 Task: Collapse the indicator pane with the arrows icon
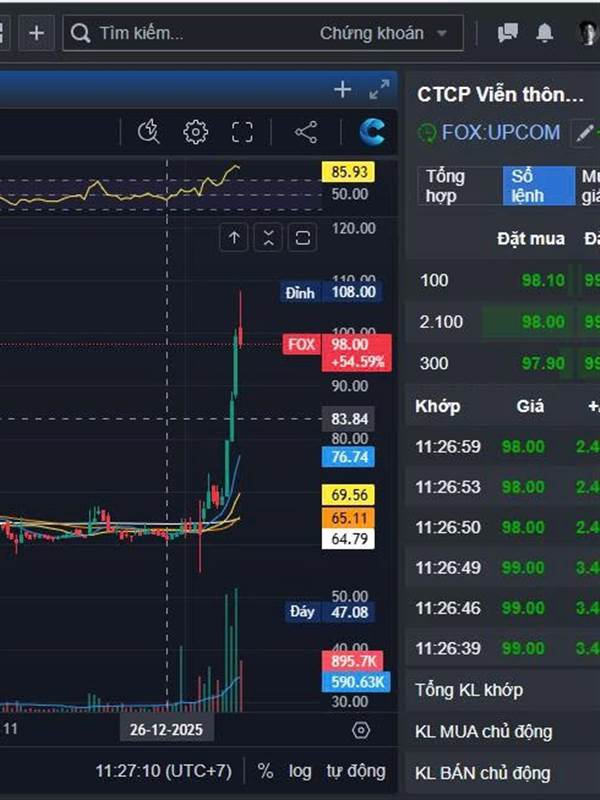click(268, 237)
